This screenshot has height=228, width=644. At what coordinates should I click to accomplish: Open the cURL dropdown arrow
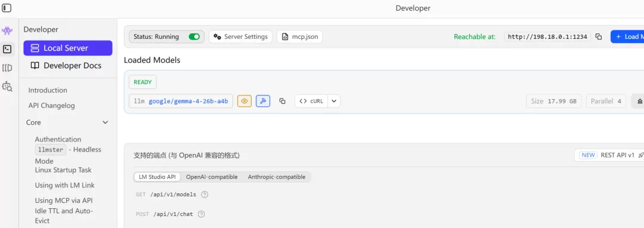click(x=334, y=101)
